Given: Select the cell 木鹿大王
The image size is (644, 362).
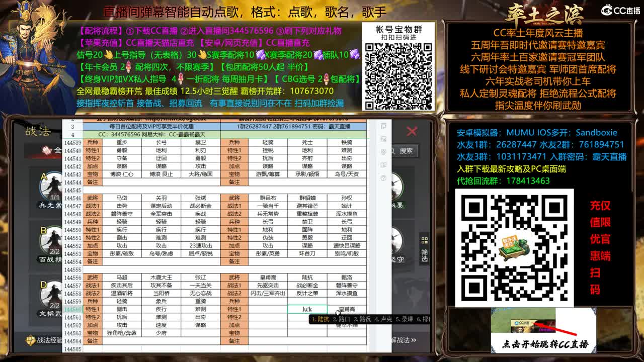Looking at the screenshot, I should point(161,278).
